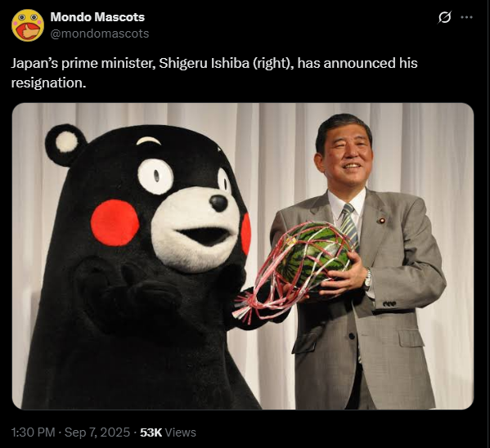This screenshot has height=448, width=490.
Task: Open the 53K Views analytics
Action: coord(169,432)
